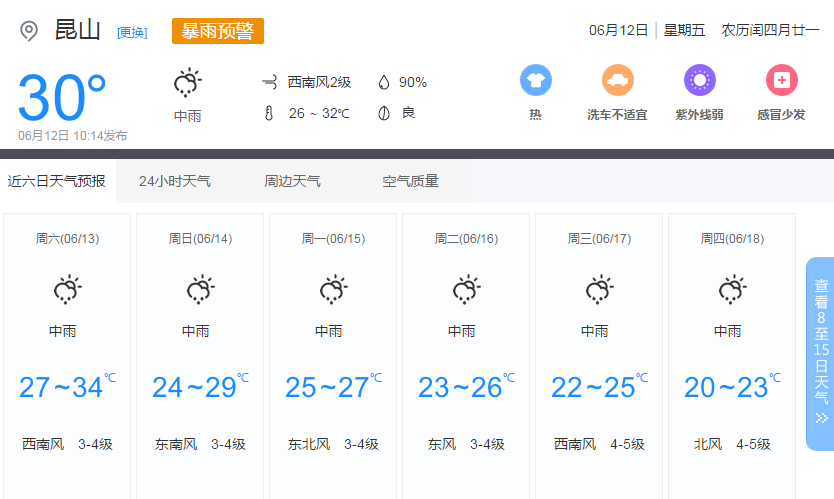The width and height of the screenshot is (834, 499).
Task: Click the air quality leaf icon beside 良
Action: point(384,113)
